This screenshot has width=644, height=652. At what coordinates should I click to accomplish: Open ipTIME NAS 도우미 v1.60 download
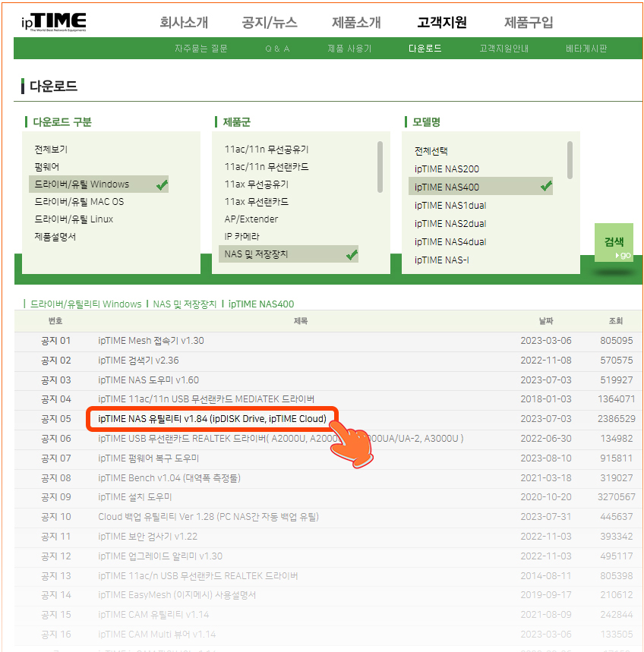pos(149,380)
